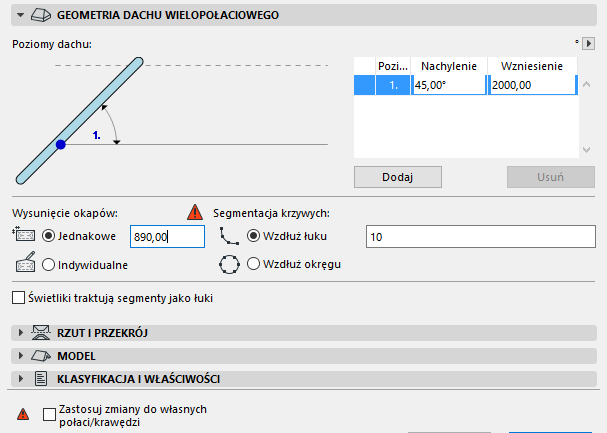Click the Nachylenie column header
The width and height of the screenshot is (607, 433).
[449, 66]
